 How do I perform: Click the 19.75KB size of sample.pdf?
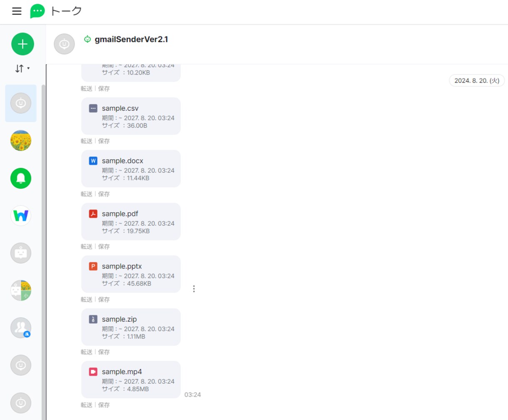pyautogui.click(x=138, y=231)
